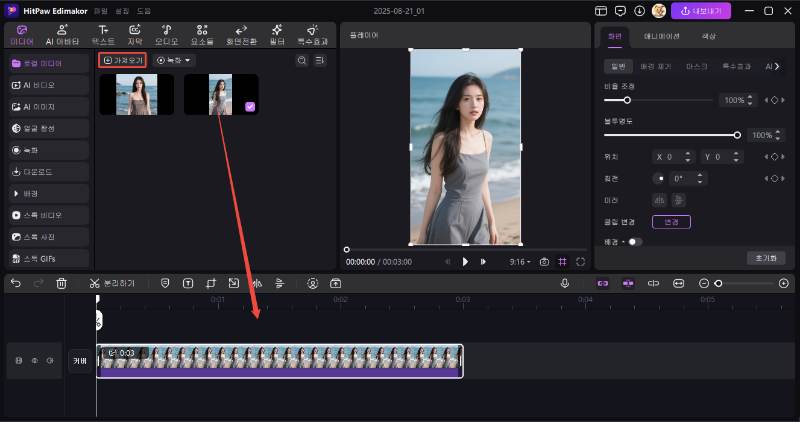The height and width of the screenshot is (422, 800).
Task: Open the 특수효과 (Effects) tab in top toolbar
Action: [312, 35]
